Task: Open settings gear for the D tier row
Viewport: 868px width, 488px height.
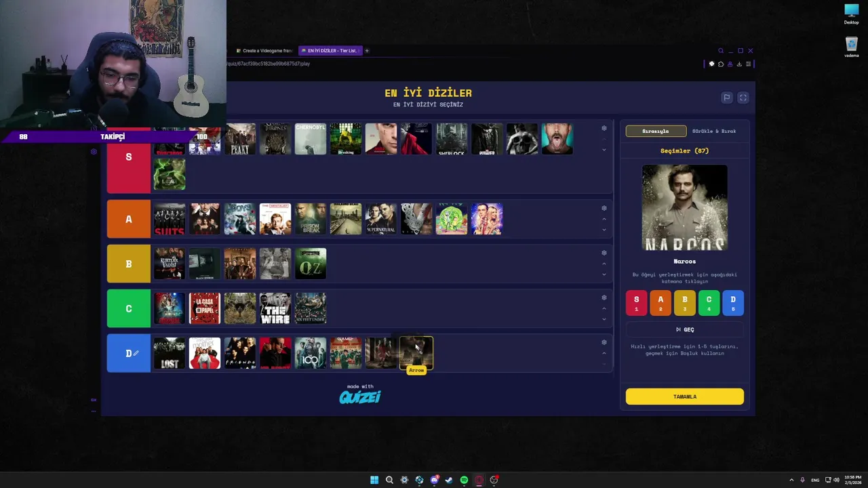Action: 604,342
